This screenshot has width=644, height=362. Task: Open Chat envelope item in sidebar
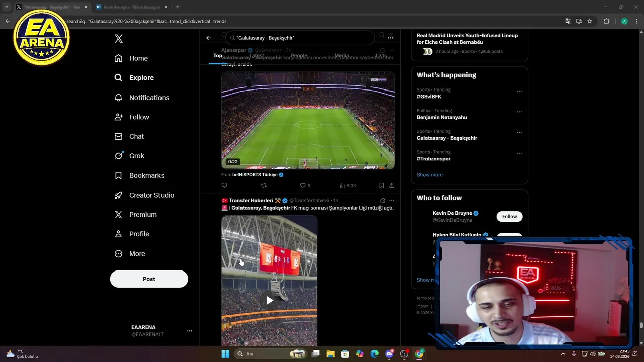pyautogui.click(x=129, y=136)
